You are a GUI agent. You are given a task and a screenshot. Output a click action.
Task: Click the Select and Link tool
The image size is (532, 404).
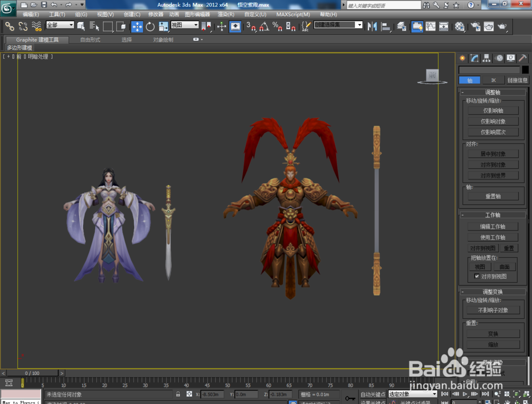tap(10, 26)
